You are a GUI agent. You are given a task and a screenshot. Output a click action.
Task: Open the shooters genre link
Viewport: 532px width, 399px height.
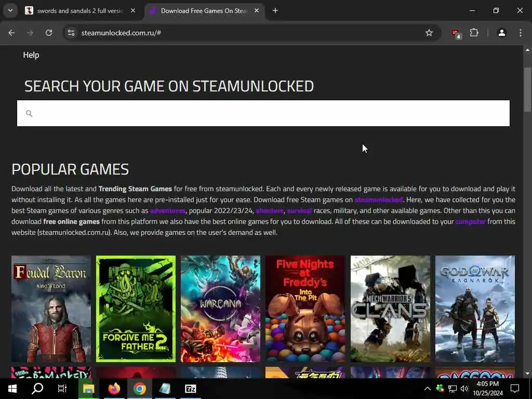[x=270, y=211]
